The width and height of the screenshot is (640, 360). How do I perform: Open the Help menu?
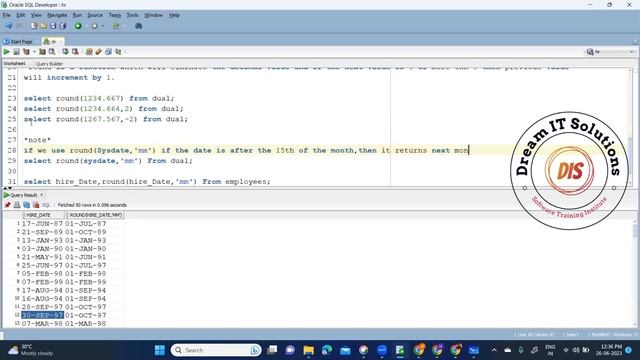point(174,15)
